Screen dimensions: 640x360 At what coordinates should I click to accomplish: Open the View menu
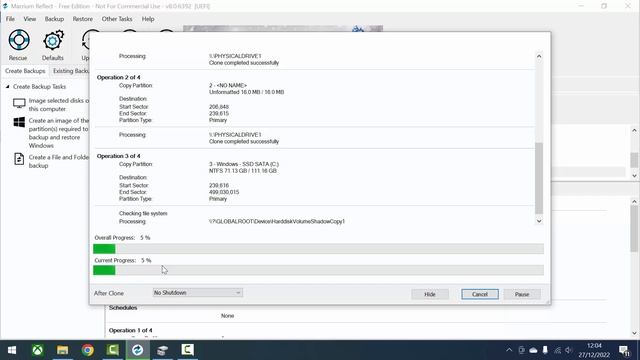click(29, 19)
